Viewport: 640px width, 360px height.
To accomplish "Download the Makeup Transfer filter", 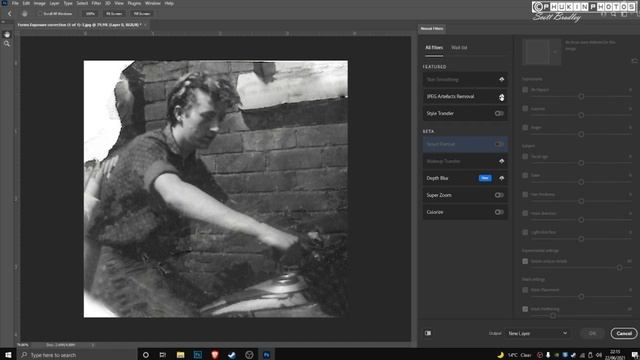I will point(501,161).
